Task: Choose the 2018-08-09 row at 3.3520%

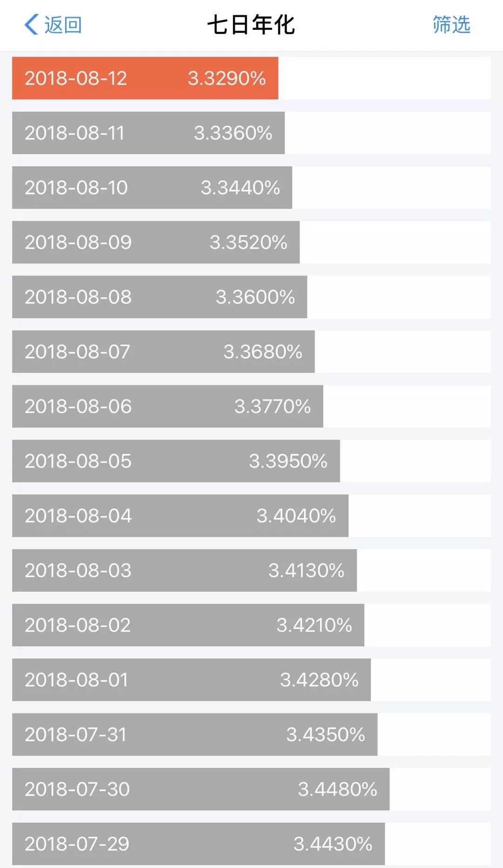Action: [156, 242]
